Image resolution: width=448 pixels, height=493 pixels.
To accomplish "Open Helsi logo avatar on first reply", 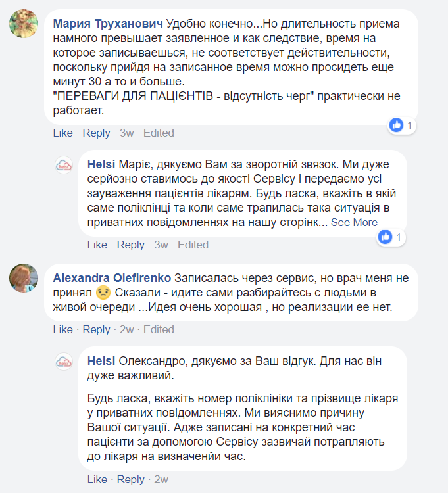I will [x=64, y=166].
